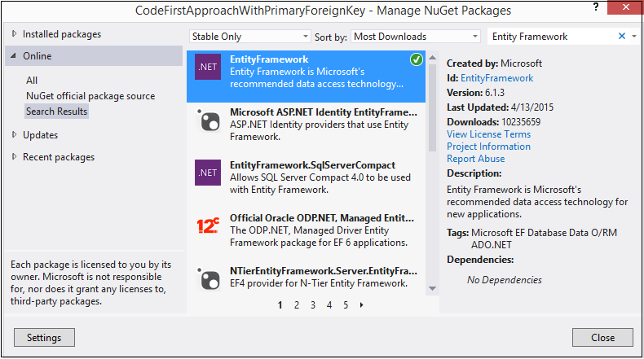This screenshot has height=359, width=644.
Task: Clear the search box with the X icon
Action: 623,37
